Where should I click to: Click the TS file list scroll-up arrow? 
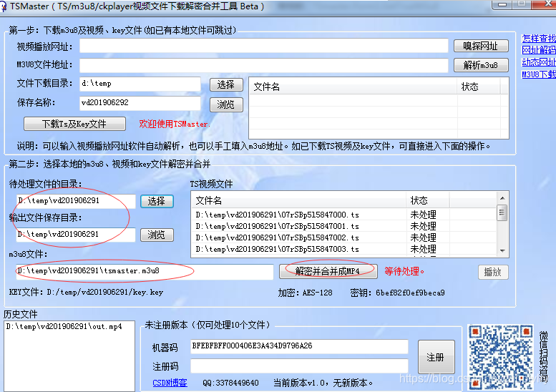[x=502, y=198]
